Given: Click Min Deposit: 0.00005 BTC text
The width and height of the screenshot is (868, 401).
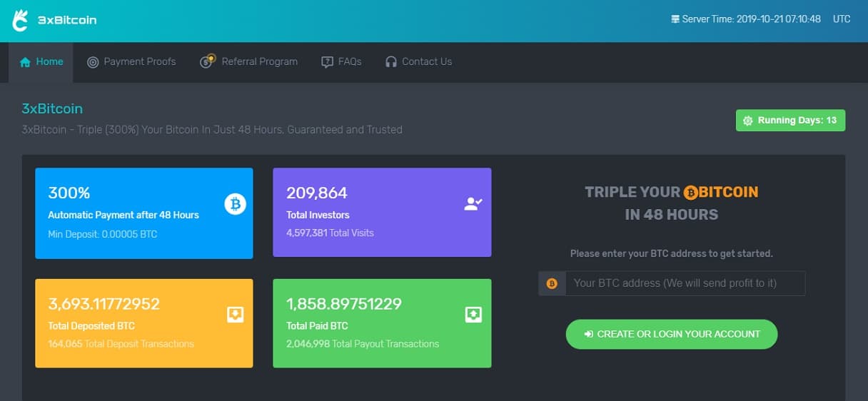Looking at the screenshot, I should 103,234.
